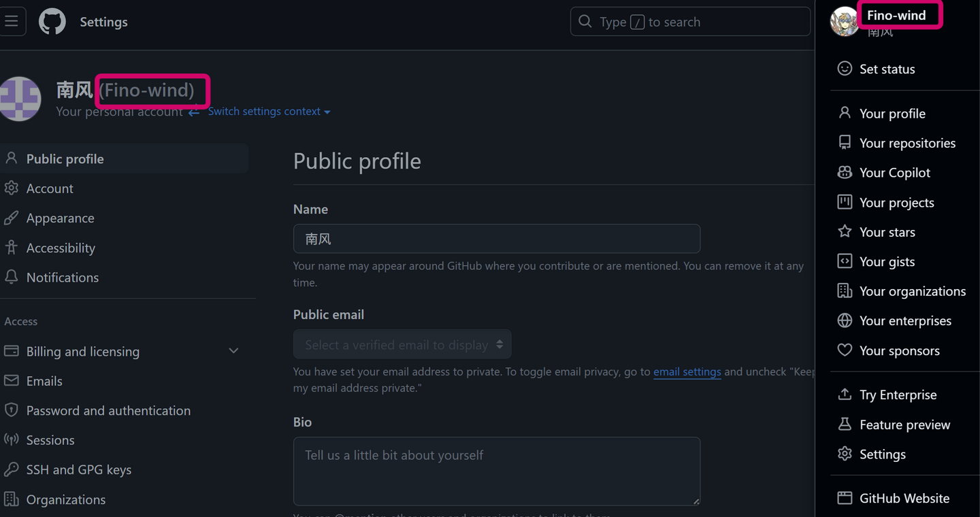The height and width of the screenshot is (517, 980).
Task: Click the envelope icon beside Emails
Action: [x=12, y=380]
